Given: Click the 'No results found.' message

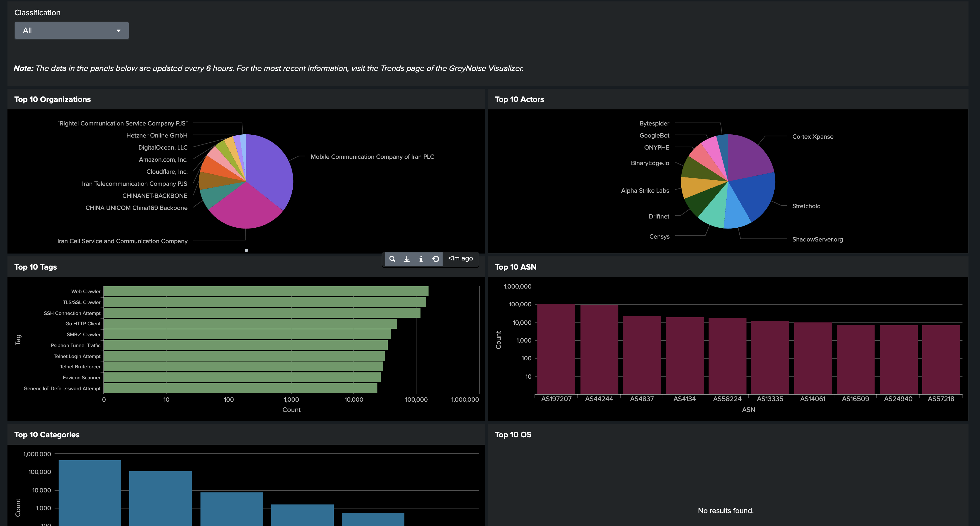Looking at the screenshot, I should pos(726,510).
